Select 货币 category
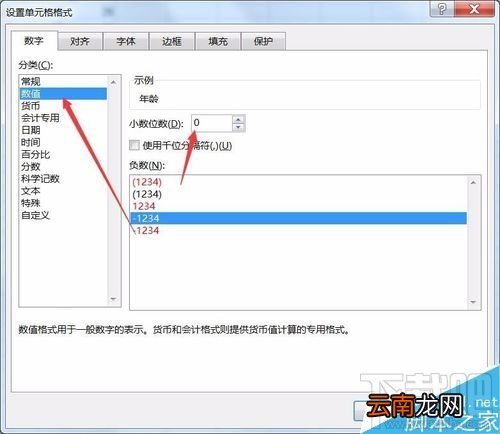Screen dimensions: 500x434 63,106
